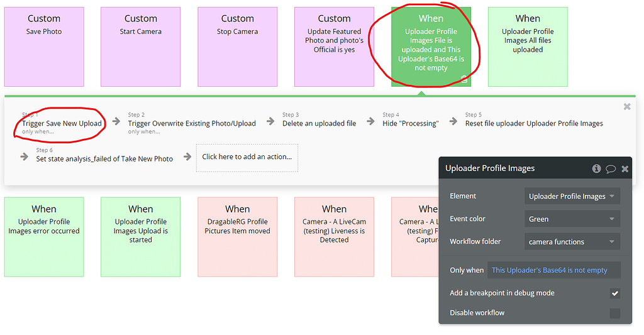Open the info icon in Uploader panel
This screenshot has width=644, height=335.
596,168
